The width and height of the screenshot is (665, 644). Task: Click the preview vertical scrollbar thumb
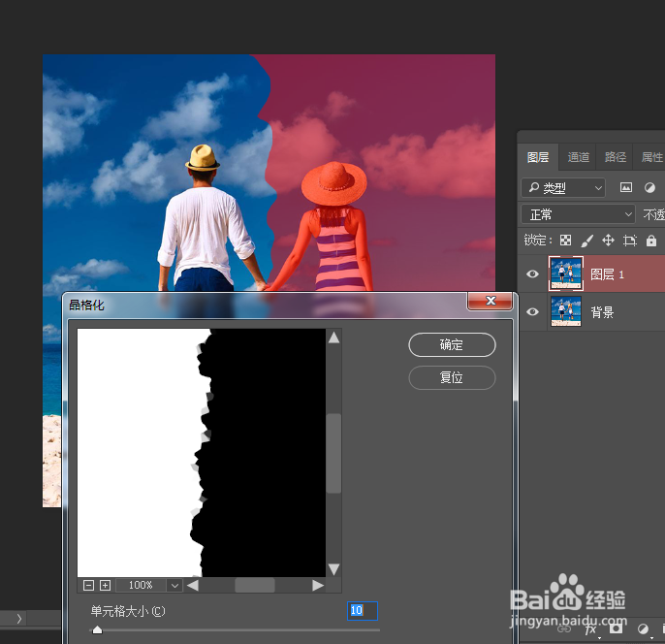pyautogui.click(x=334, y=453)
